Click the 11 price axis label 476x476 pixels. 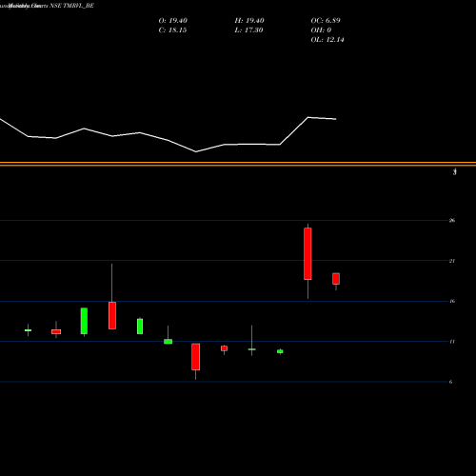452,342
